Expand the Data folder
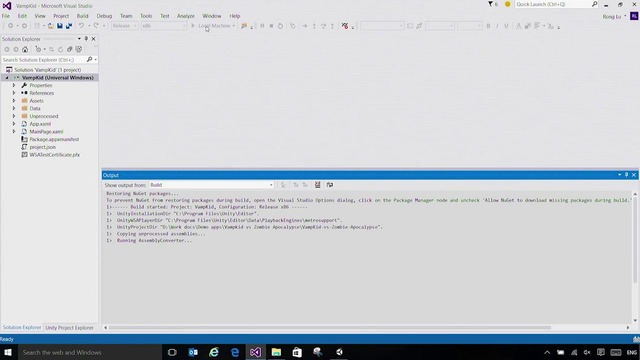640x360 pixels. (x=14, y=109)
